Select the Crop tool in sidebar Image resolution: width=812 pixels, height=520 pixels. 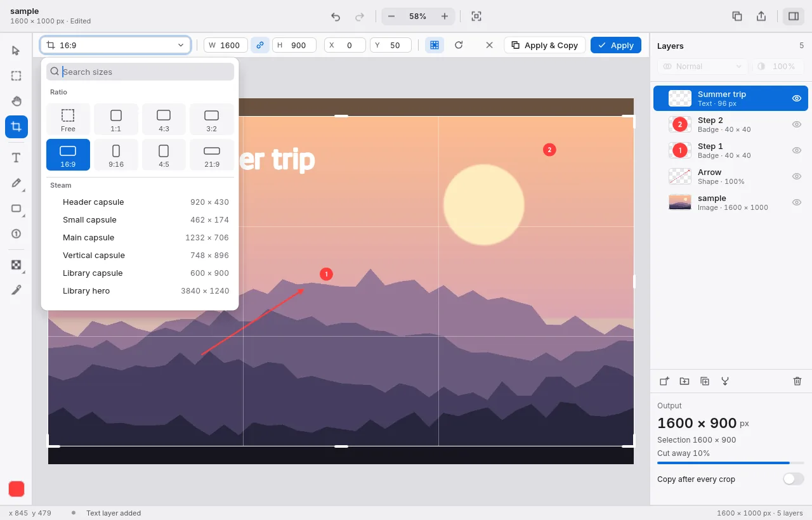pos(16,127)
